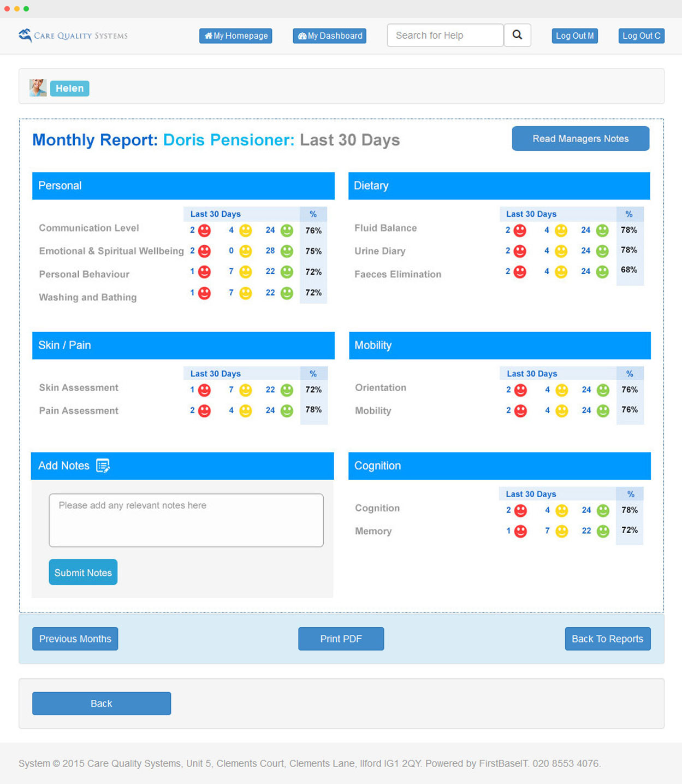Viewport: 682px width, 784px height.
Task: Click the notes icon beside Add Notes
Action: [x=103, y=465]
